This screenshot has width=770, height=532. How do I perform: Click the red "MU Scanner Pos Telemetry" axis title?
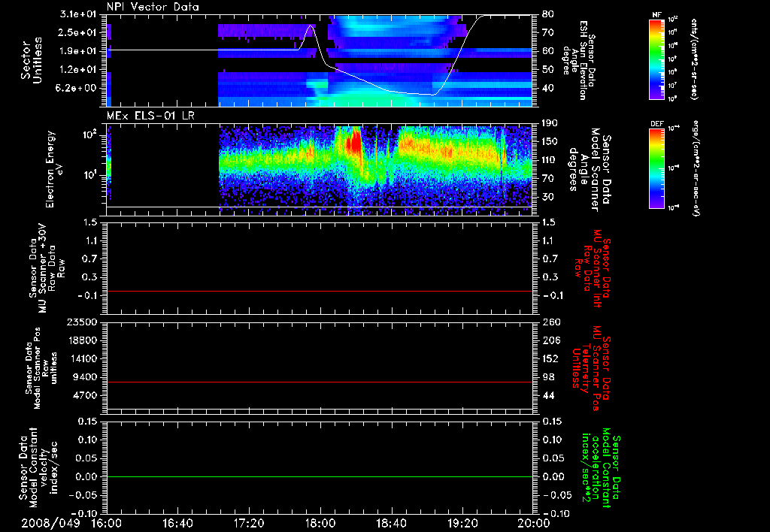click(591, 369)
